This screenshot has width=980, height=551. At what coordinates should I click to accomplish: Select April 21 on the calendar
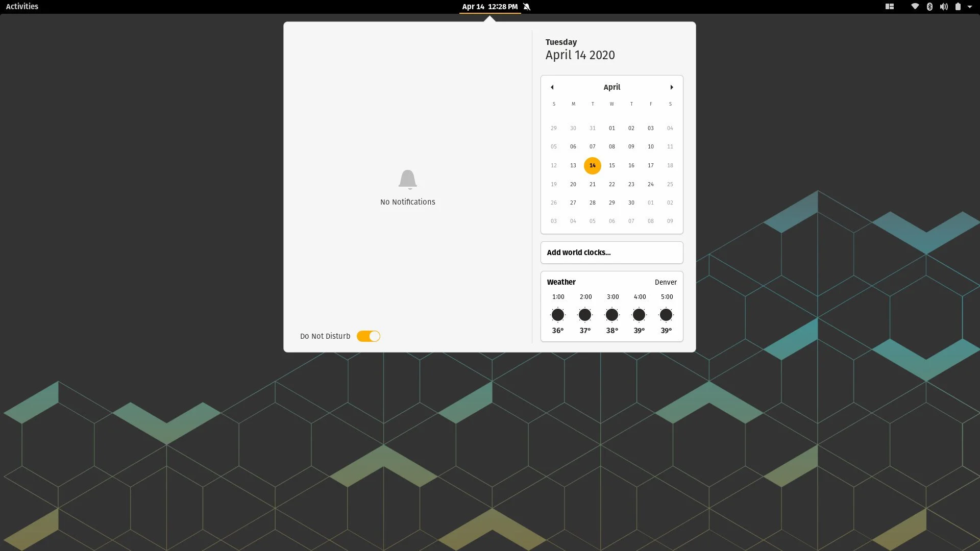click(592, 184)
